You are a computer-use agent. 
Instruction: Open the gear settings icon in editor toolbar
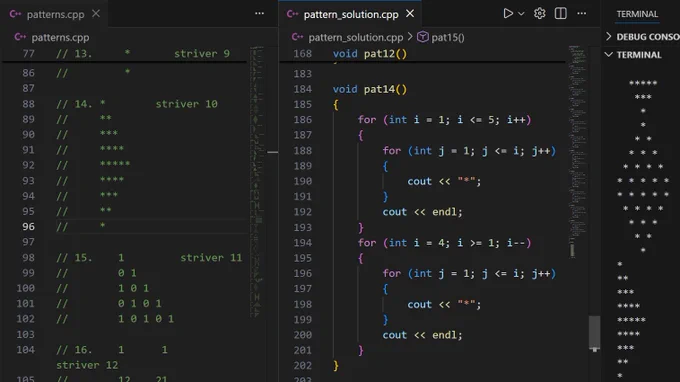[539, 13]
